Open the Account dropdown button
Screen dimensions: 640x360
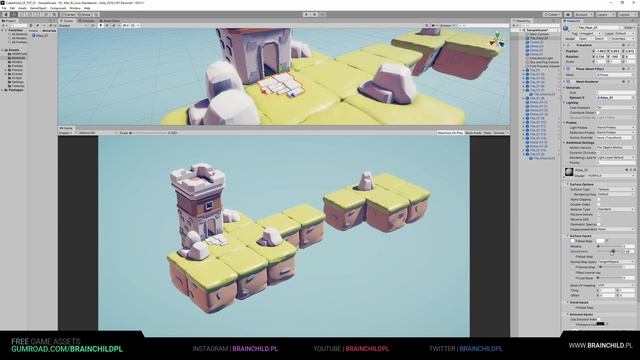584,15
